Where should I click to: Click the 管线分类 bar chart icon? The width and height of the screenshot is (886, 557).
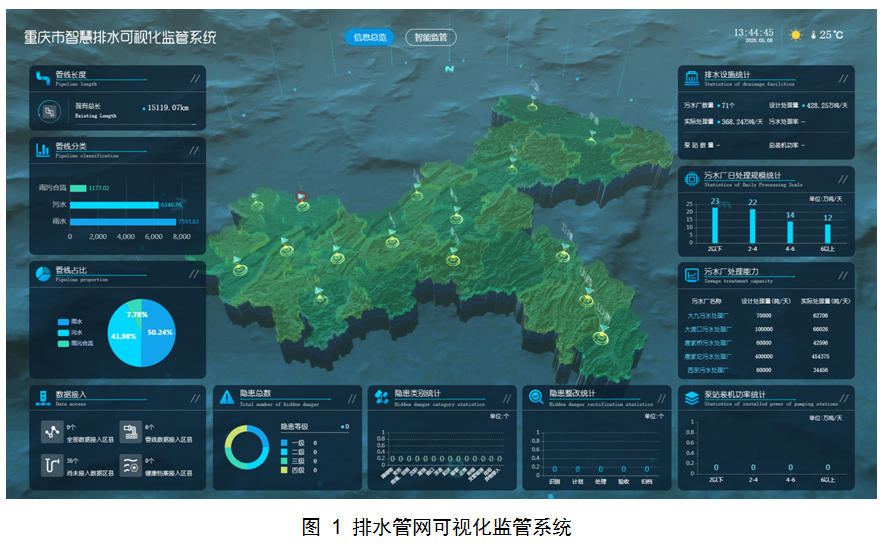click(42, 150)
